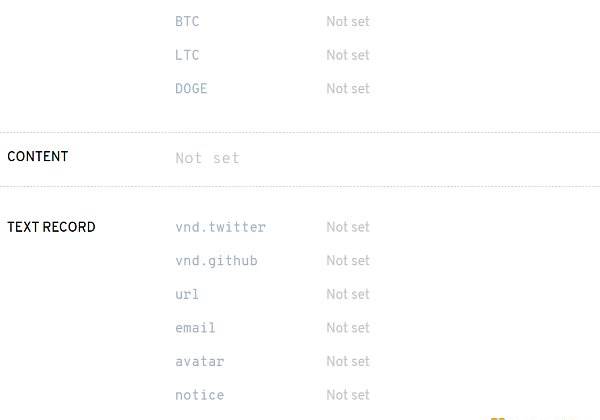This screenshot has width=600, height=420.
Task: Click the BTC address record label
Action: [x=187, y=21]
